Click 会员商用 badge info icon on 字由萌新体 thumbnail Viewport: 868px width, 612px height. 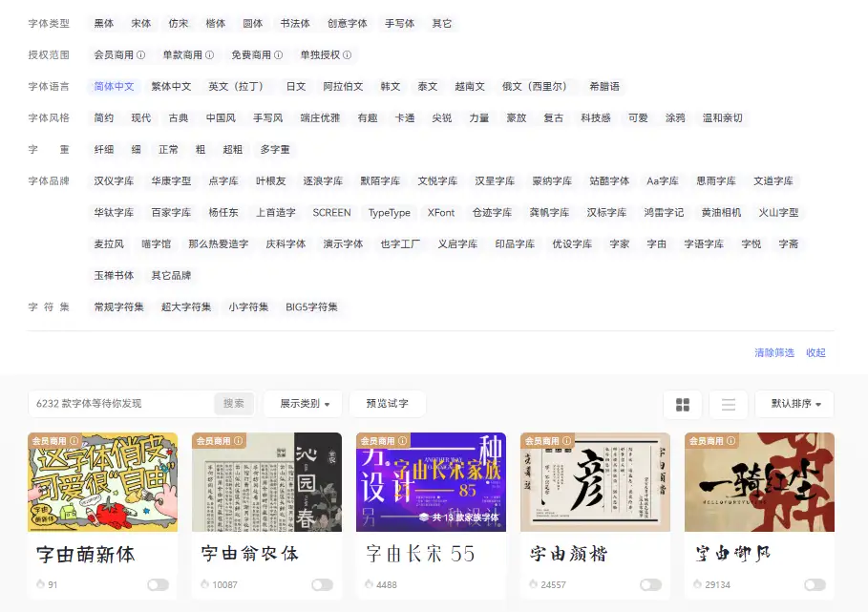point(74,440)
